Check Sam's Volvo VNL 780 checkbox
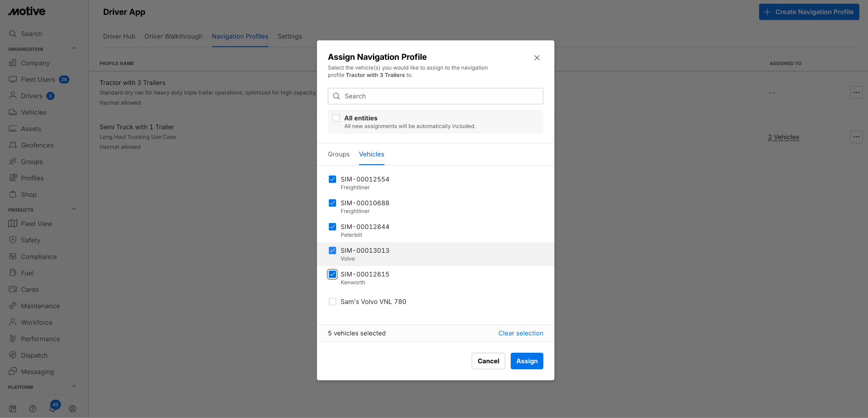868x418 pixels. click(x=333, y=302)
